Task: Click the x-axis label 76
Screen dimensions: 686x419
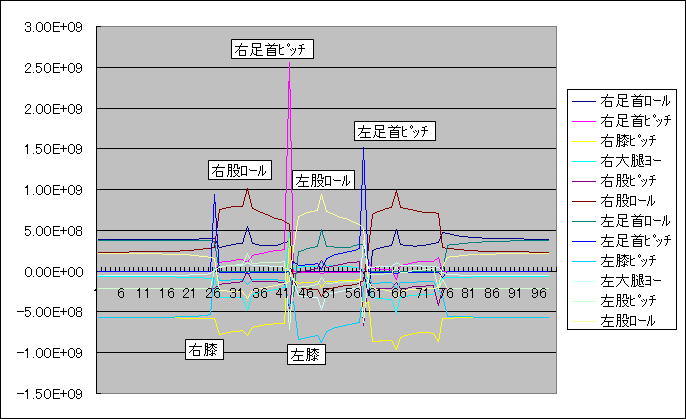Action: tap(446, 293)
